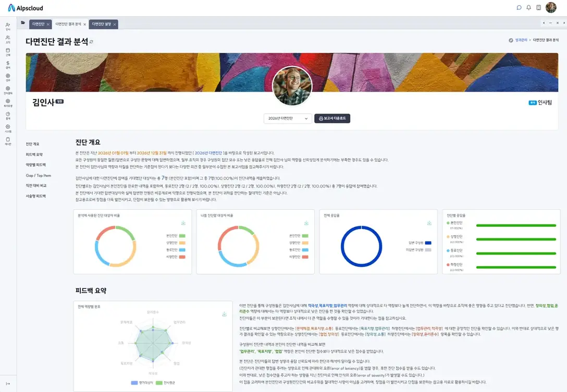The width and height of the screenshot is (567, 392).
Task: Download the 분석에 사용된 진단 대상자 비율 chart
Action: click(x=183, y=223)
